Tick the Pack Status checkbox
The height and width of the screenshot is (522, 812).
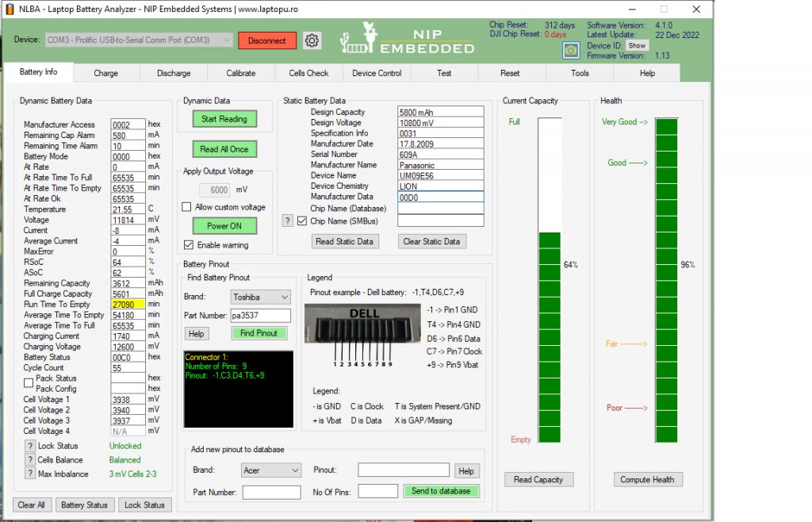coord(29,383)
